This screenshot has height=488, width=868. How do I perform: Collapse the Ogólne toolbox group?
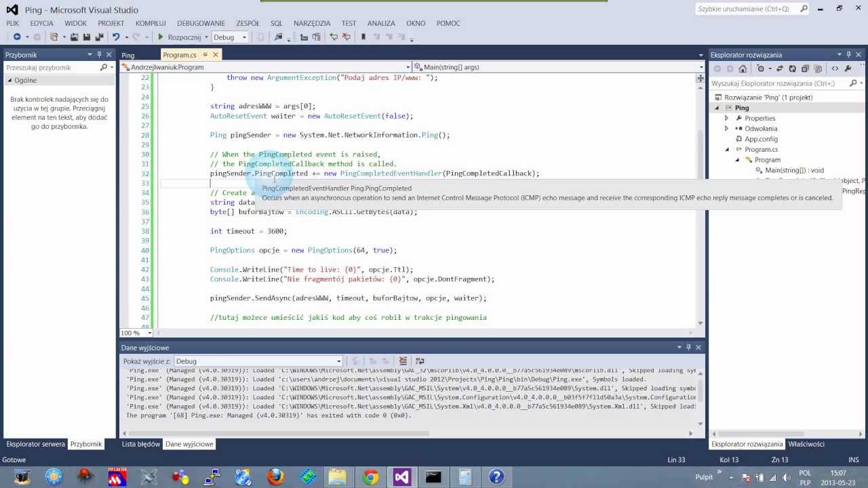(9, 81)
